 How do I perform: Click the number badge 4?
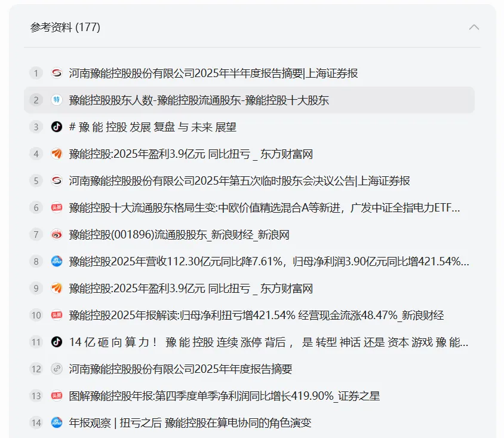(x=36, y=154)
